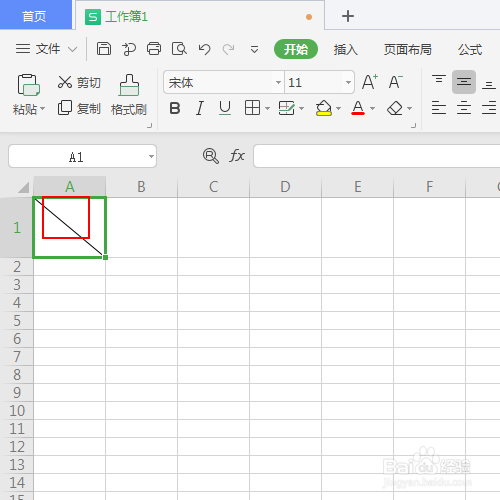Align text to top of cell
Viewport: 500px width, 500px height.
[x=439, y=80]
